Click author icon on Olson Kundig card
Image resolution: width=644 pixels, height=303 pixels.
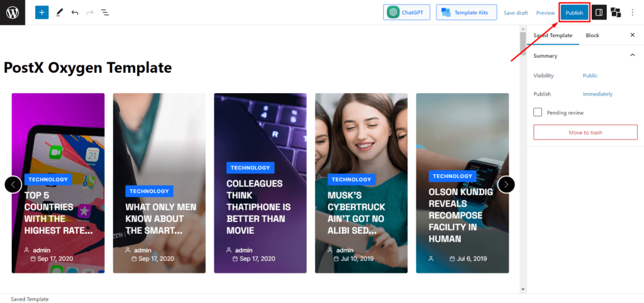coord(431,258)
